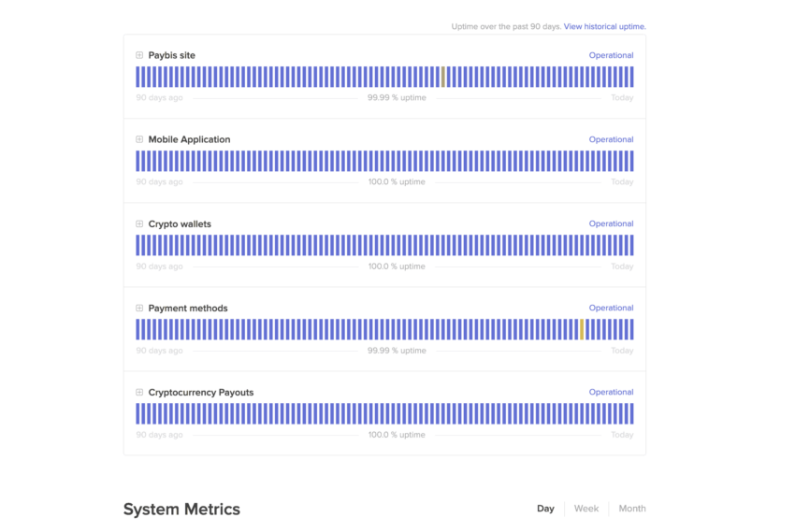Image resolution: width=795 pixels, height=532 pixels.
Task: Click the yellow incident bar in Paybis site
Action: coord(443,77)
